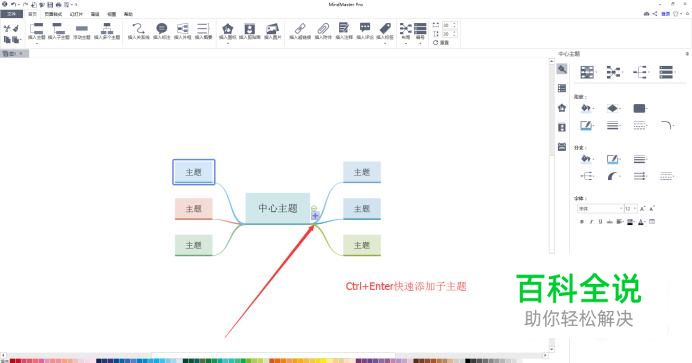This screenshot has width=692, height=363.
Task: Select the central topic 中心主题 node
Action: tap(278, 208)
